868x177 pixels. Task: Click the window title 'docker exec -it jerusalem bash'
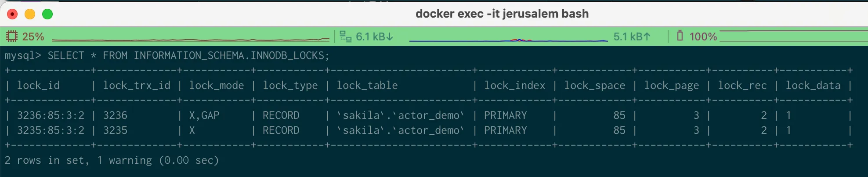502,14
